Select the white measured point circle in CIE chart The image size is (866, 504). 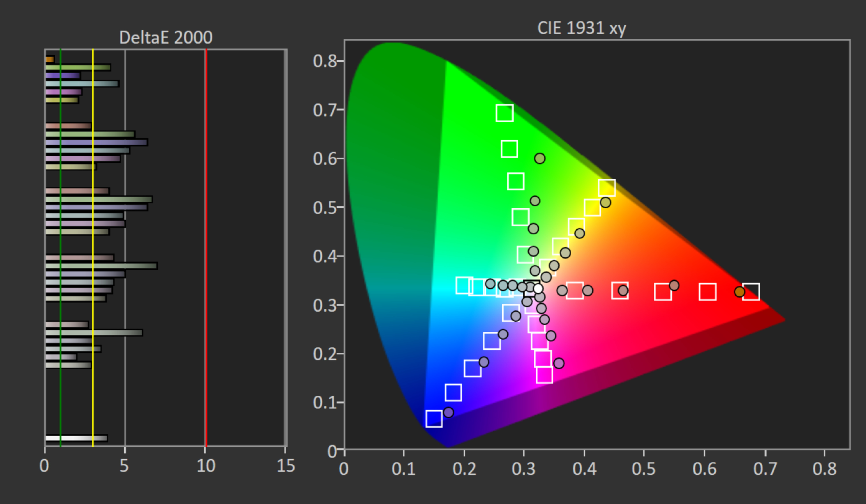tap(538, 288)
